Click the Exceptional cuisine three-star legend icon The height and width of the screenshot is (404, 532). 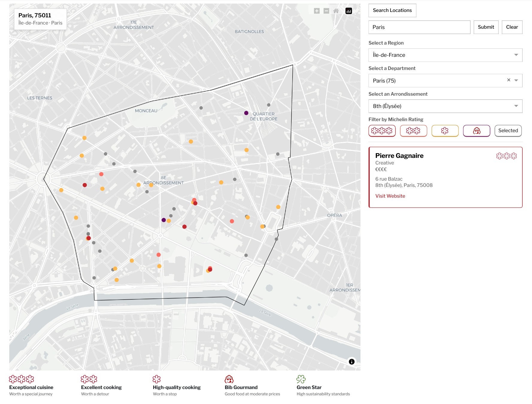22,379
